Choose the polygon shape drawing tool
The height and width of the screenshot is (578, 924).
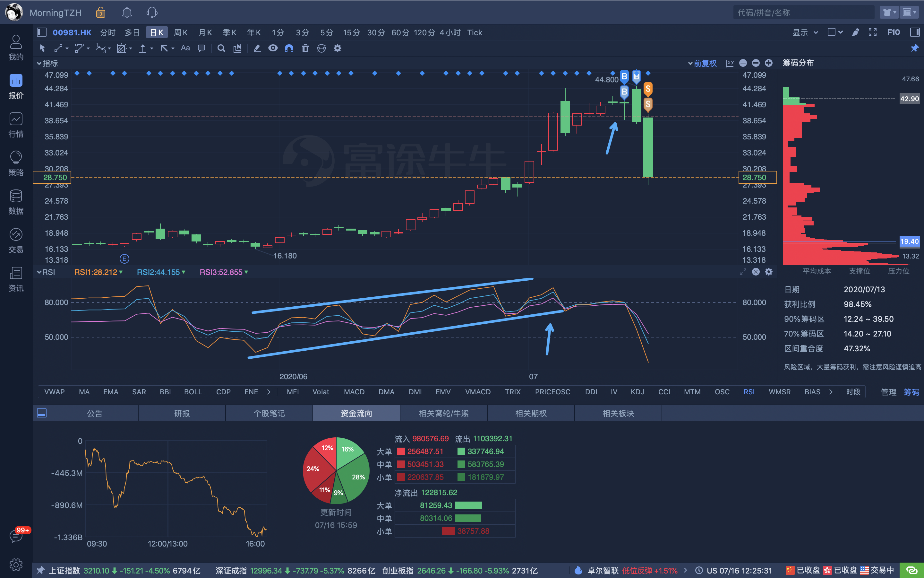click(x=79, y=48)
